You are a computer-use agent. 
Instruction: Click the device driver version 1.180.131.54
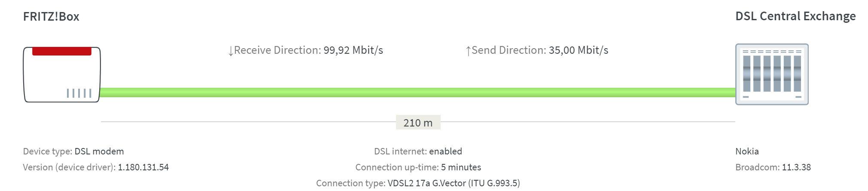143,167
